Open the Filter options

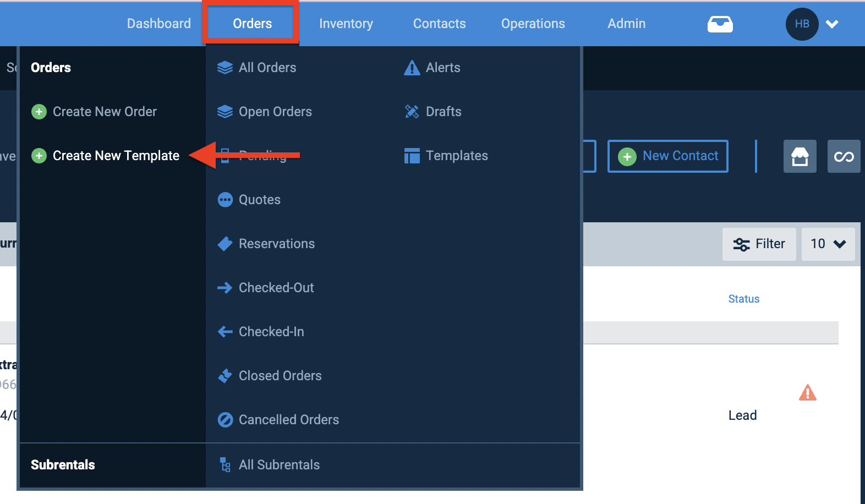[759, 244]
